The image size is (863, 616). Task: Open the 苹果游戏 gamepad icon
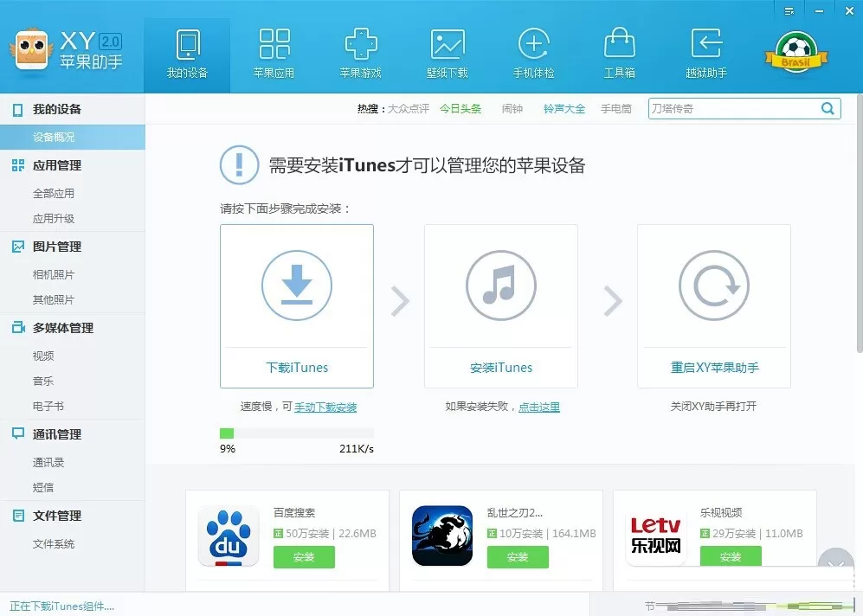tap(360, 44)
